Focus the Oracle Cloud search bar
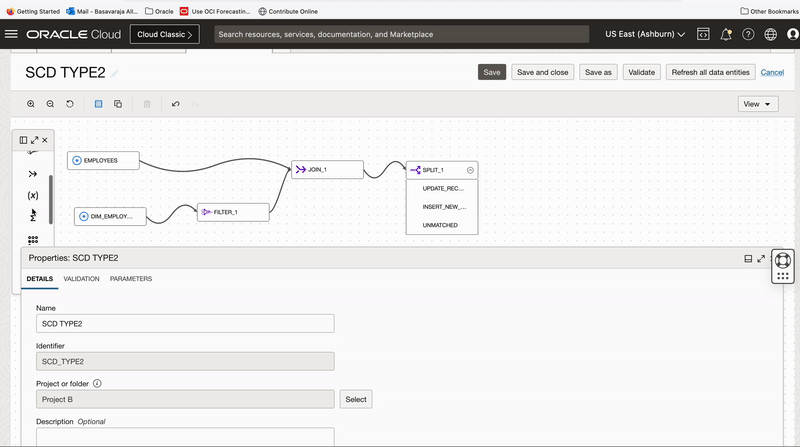800x447 pixels. point(402,34)
